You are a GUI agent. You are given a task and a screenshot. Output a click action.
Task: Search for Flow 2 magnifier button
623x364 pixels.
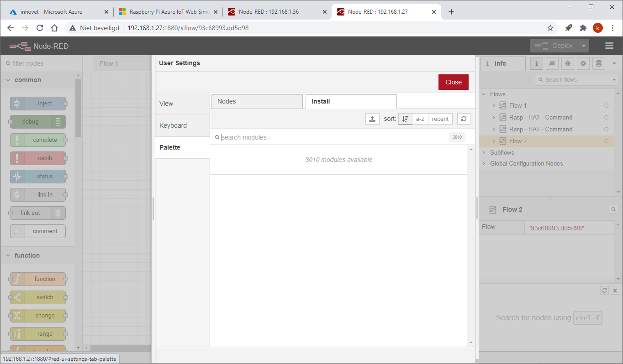(613, 209)
